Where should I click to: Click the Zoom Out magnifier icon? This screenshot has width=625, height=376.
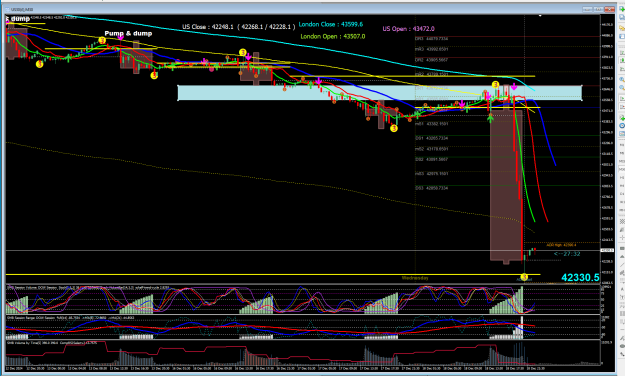(622, 88)
